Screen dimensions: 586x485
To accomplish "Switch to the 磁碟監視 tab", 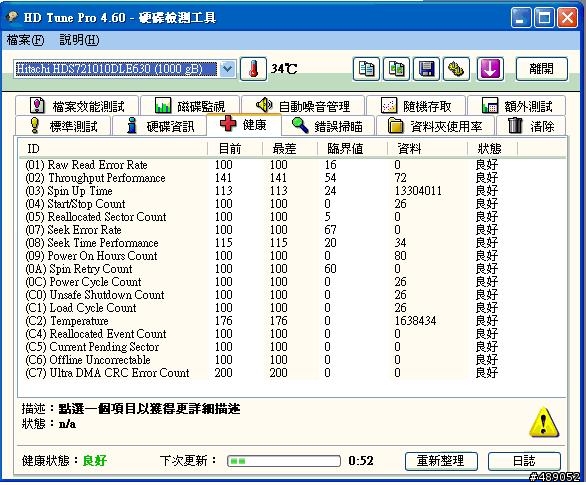I will pos(190,106).
